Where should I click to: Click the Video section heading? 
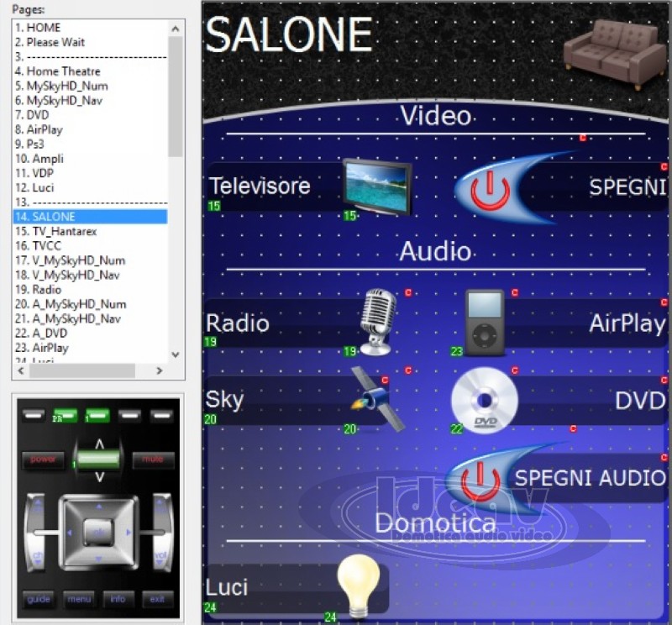pyautogui.click(x=436, y=115)
